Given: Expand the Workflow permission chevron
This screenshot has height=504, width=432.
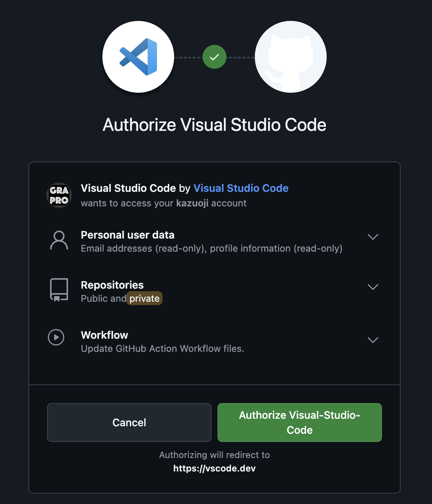Looking at the screenshot, I should coord(373,340).
